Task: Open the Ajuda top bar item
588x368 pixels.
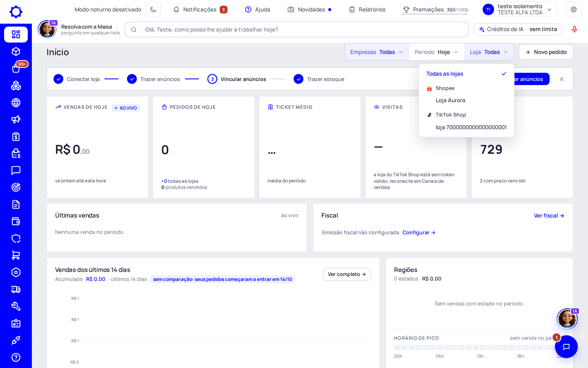Action: pos(258,9)
